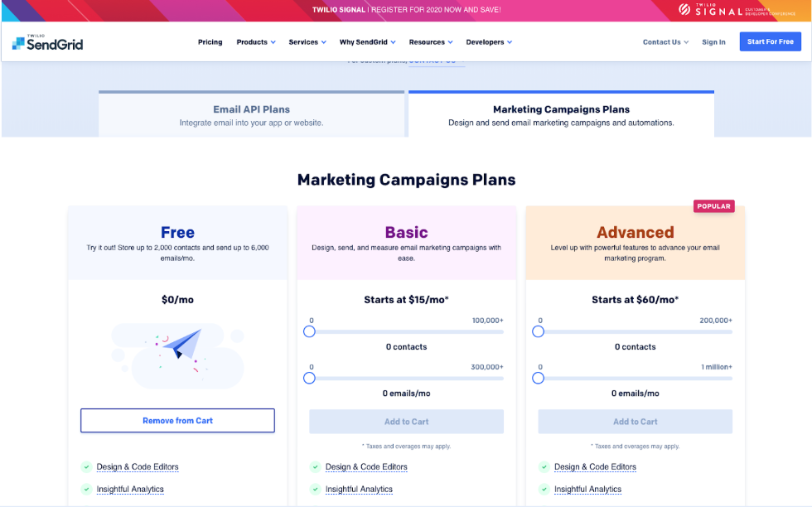Viewport: 812px width, 507px height.
Task: Click the $0/mo price text
Action: pyautogui.click(x=177, y=300)
